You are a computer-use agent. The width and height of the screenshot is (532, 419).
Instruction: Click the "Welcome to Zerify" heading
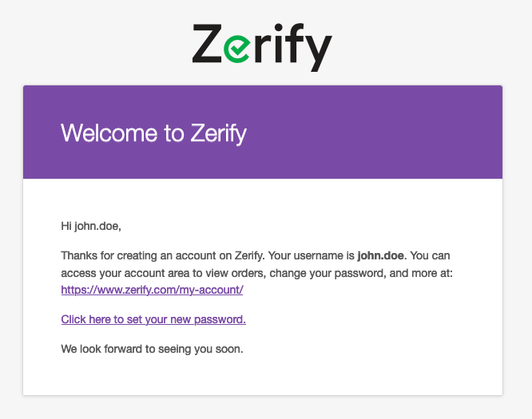pyautogui.click(x=153, y=132)
